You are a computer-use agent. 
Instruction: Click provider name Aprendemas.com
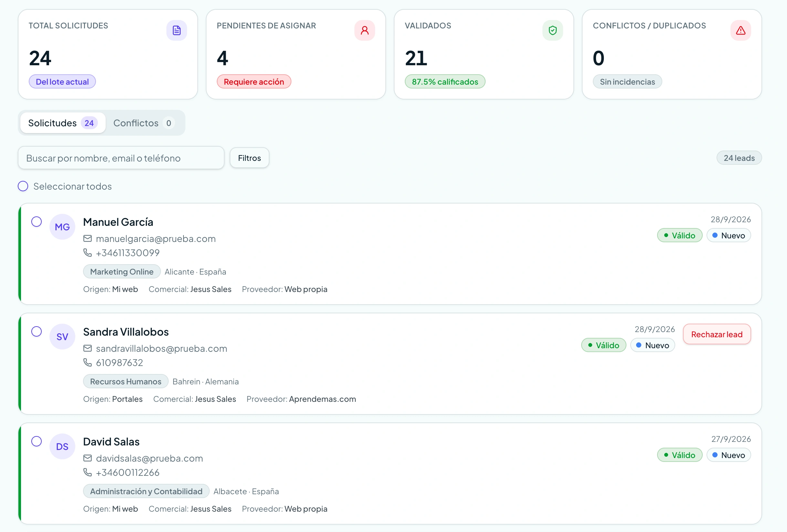coord(322,399)
